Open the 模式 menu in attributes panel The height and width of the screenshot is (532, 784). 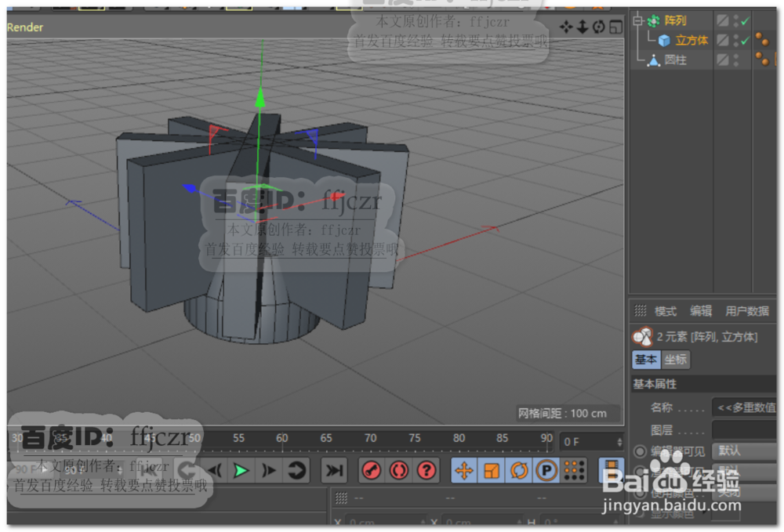[x=666, y=311]
